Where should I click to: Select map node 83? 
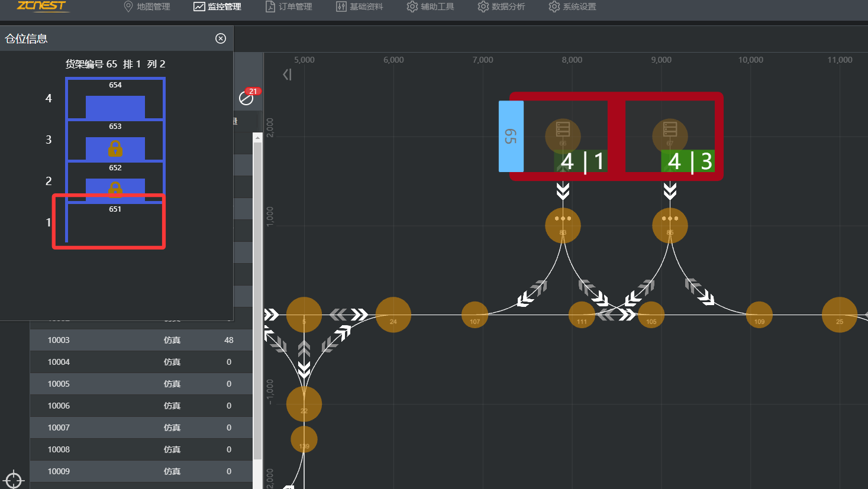(563, 225)
